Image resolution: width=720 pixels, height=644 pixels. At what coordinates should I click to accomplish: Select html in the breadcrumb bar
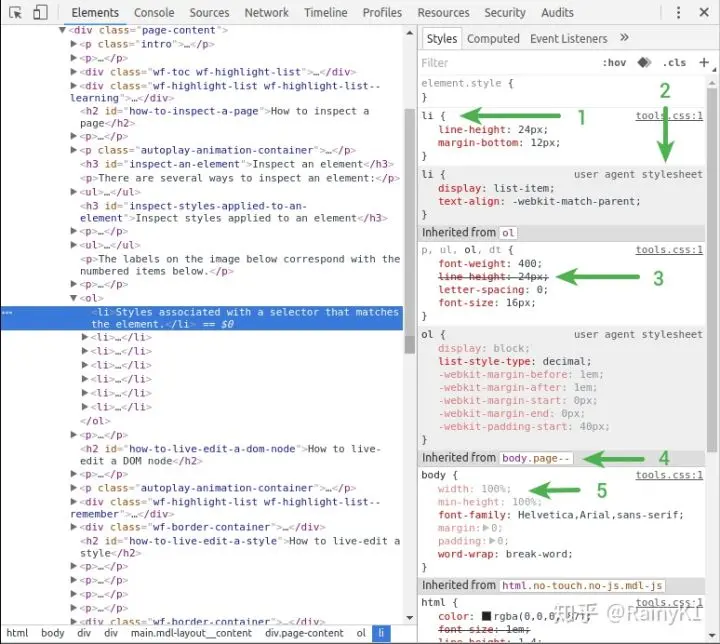click(17, 633)
